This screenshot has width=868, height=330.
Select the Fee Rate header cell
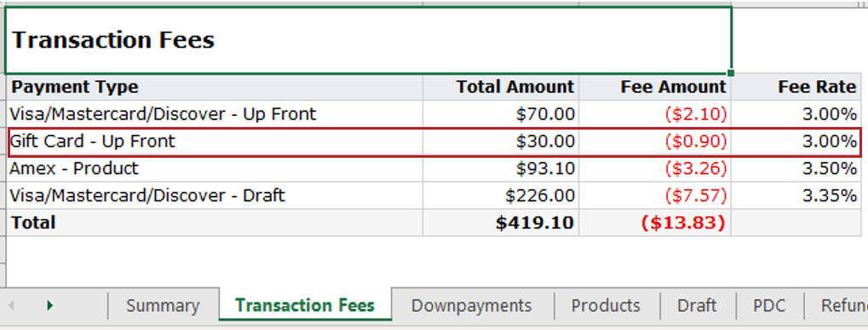point(796,87)
